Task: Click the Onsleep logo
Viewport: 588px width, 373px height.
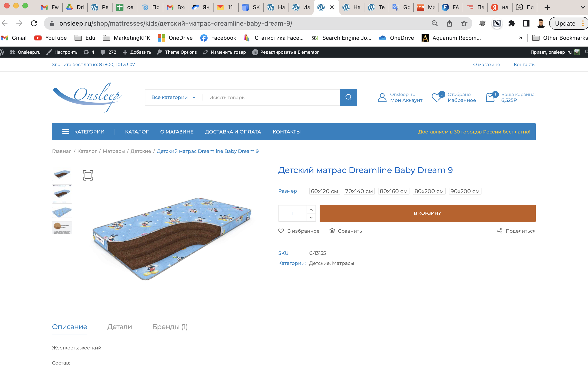Action: pos(87,97)
